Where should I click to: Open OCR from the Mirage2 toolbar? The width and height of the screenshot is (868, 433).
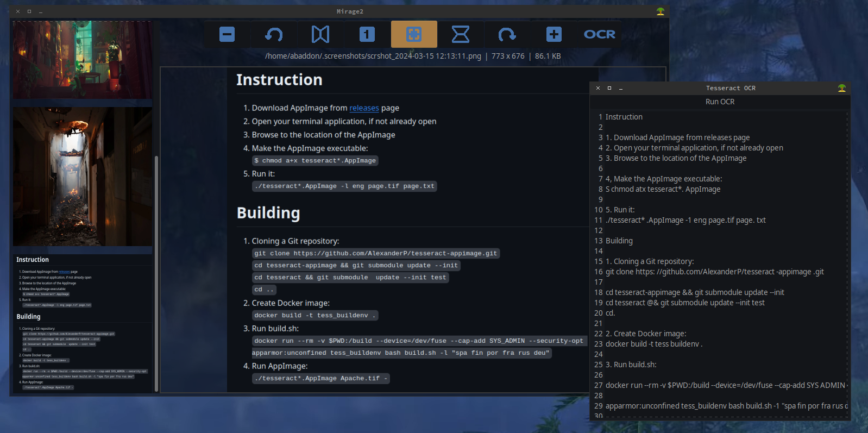600,34
